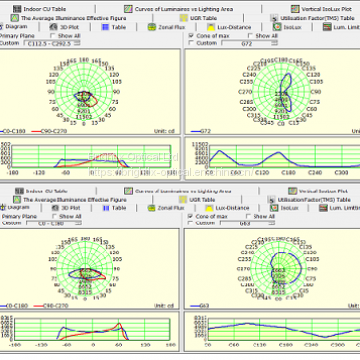Image resolution: width=360 pixels, height=360 pixels.
Task: Click Curves of Luminaires icon in lower window
Action: coord(129,191)
